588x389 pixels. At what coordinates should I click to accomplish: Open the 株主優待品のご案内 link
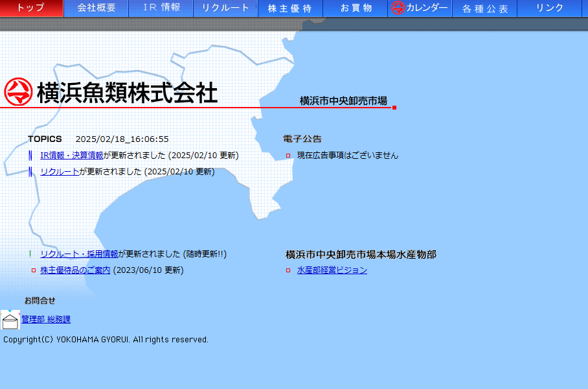pyautogui.click(x=75, y=270)
